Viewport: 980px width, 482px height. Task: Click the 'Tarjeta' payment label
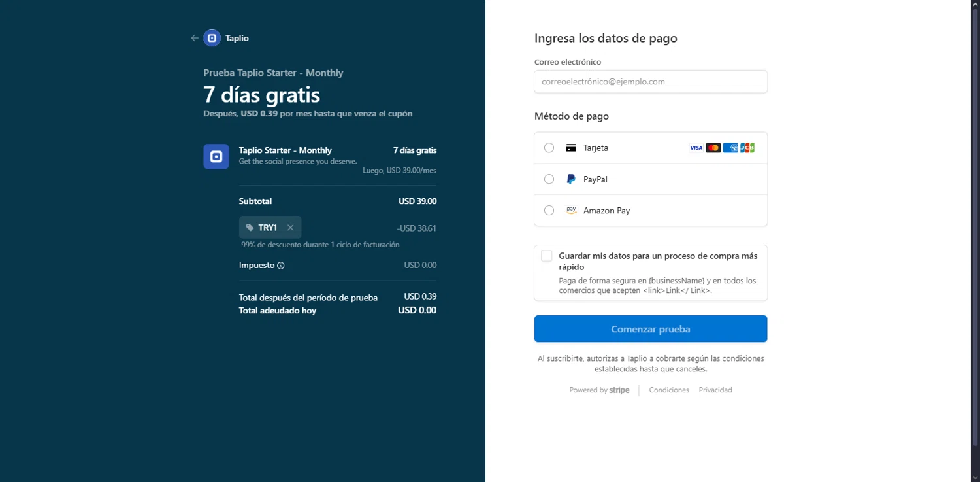point(596,148)
